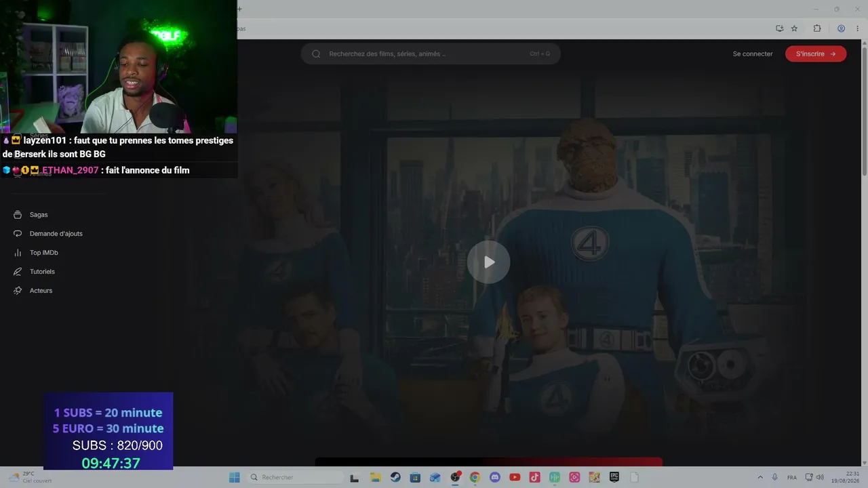Click the Tutoriels feather icon
This screenshot has width=868, height=488.
[x=18, y=272]
